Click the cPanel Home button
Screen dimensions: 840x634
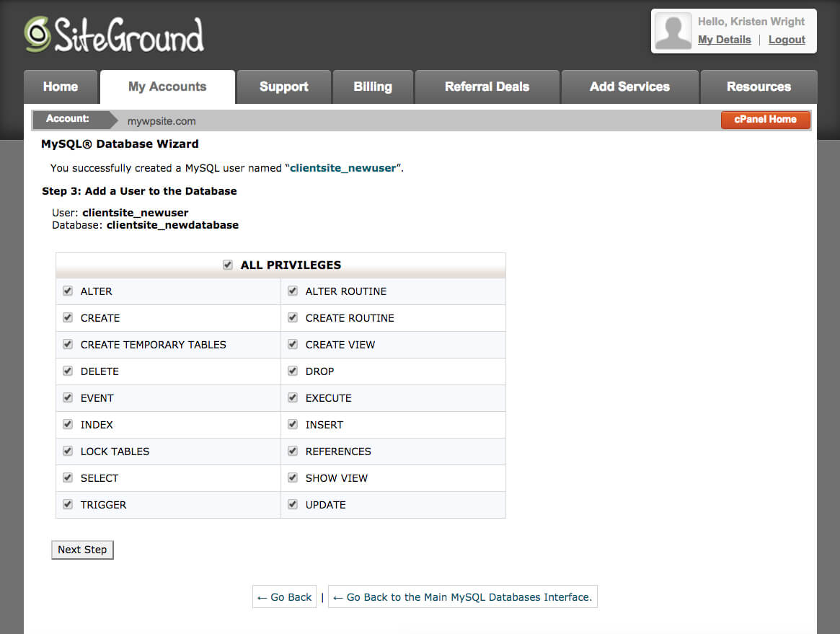point(765,120)
